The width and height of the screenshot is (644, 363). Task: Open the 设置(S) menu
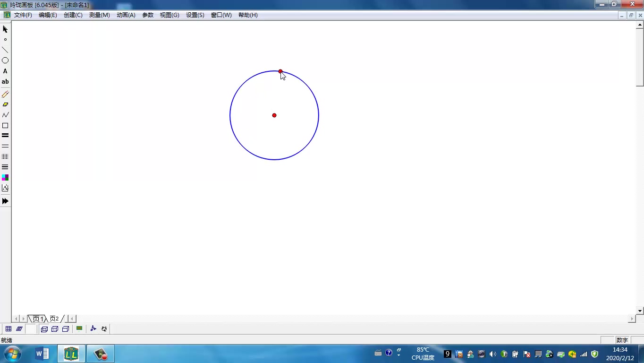[x=195, y=15]
